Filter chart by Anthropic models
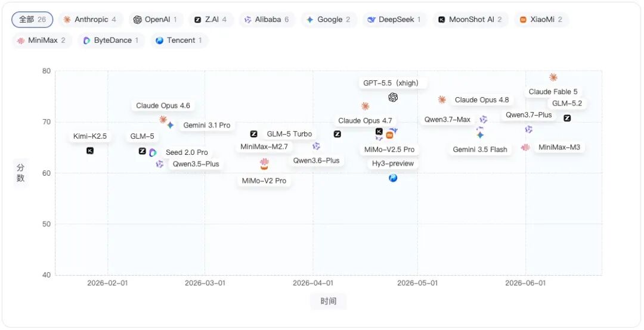The width and height of the screenshot is (644, 330). [89, 19]
